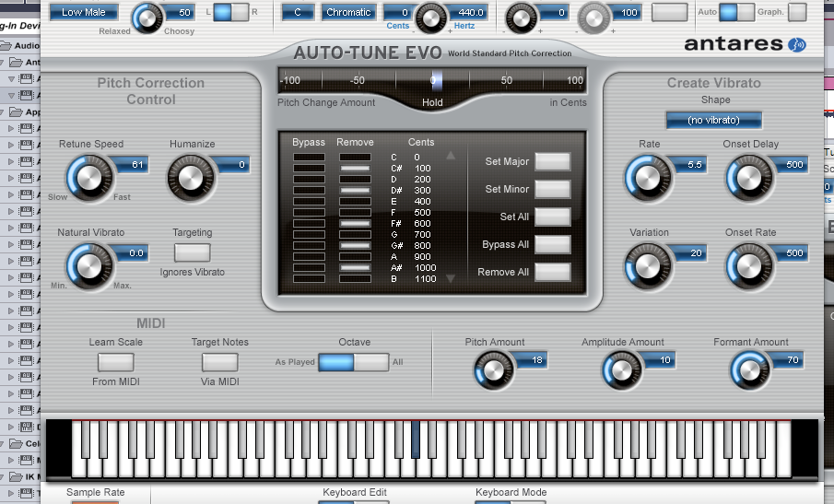The height and width of the screenshot is (504, 834).
Task: Click the Retune Speed value field 61
Action: point(132,165)
